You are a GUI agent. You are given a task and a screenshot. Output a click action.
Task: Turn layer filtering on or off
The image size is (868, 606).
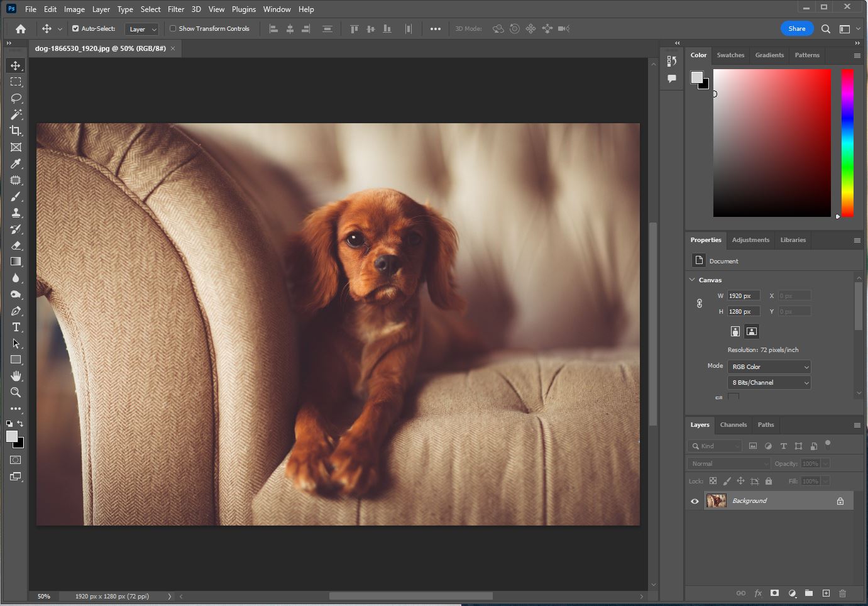[x=828, y=444]
